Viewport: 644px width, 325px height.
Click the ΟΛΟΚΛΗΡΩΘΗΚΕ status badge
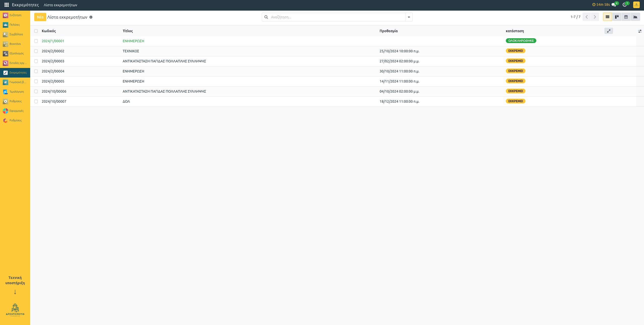pyautogui.click(x=521, y=41)
